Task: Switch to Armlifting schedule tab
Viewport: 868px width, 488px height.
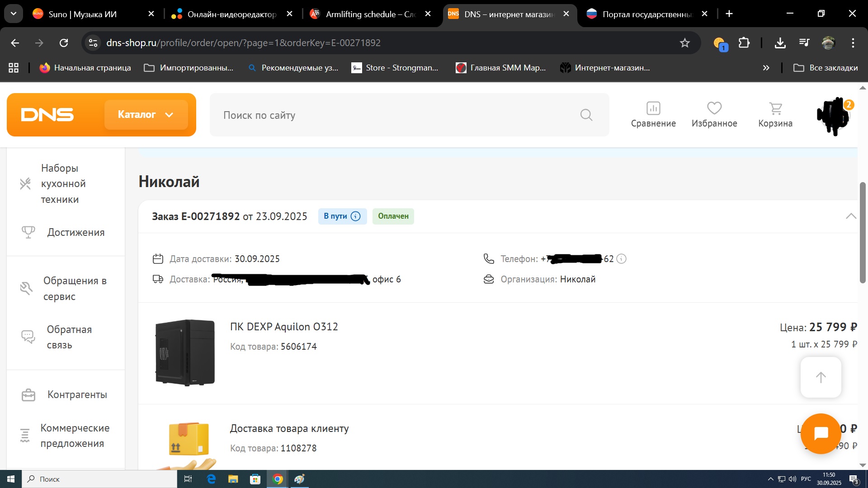Action: (x=371, y=14)
